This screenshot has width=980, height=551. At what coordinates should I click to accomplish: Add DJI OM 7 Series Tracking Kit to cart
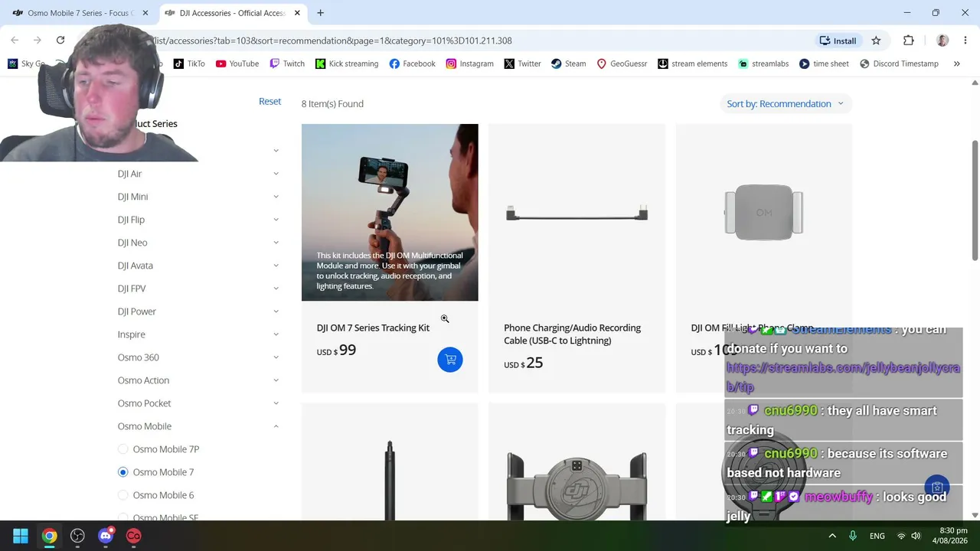[x=450, y=360]
